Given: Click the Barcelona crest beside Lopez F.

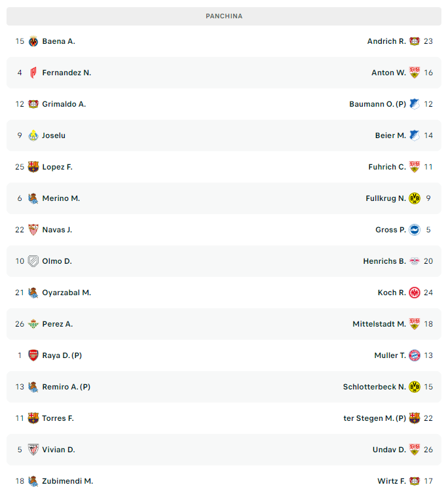Looking at the screenshot, I should coord(33,167).
